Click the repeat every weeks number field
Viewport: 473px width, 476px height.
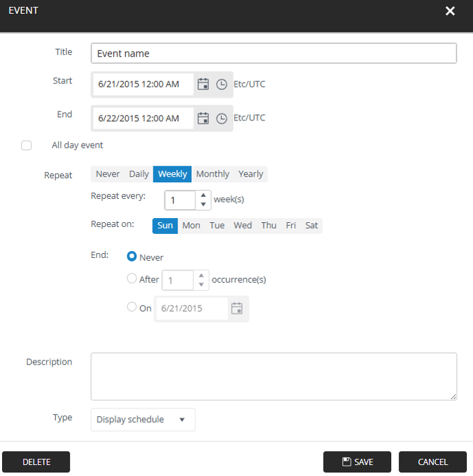(x=180, y=200)
